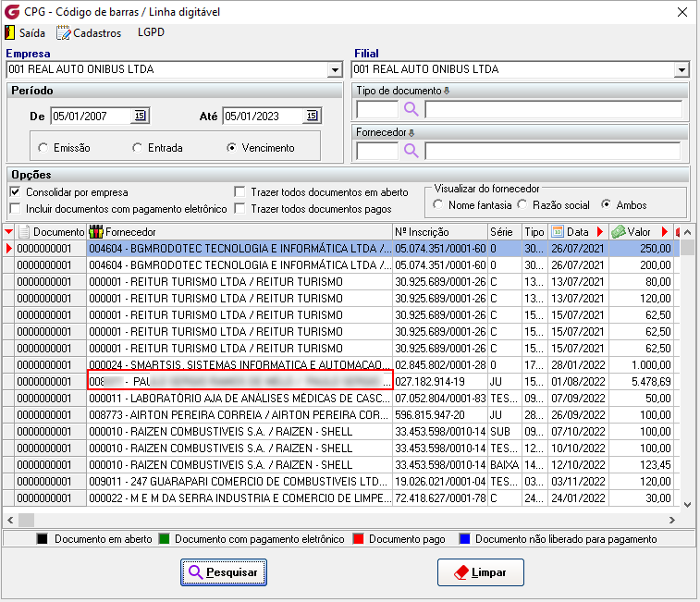This screenshot has width=700, height=602.
Task: Click red arrow next to Valor header
Action: click(665, 232)
